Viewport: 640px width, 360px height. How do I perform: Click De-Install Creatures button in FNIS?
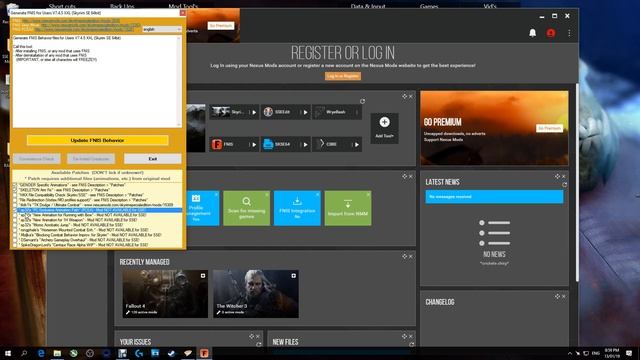(91, 159)
